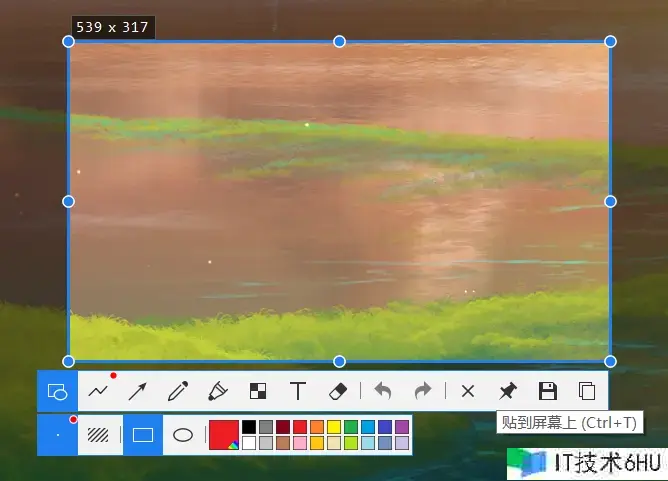This screenshot has height=481, width=668.
Task: Select the polyline drawing tool
Action: [98, 391]
